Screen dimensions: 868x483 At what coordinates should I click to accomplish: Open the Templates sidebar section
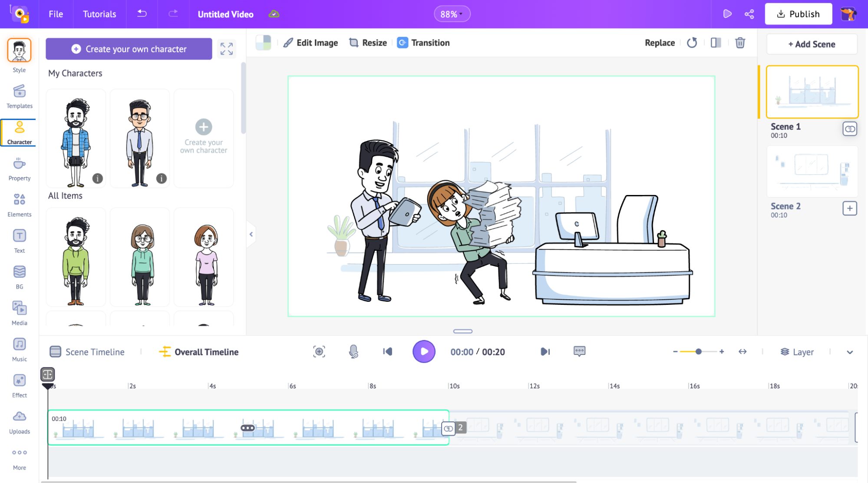pyautogui.click(x=19, y=97)
